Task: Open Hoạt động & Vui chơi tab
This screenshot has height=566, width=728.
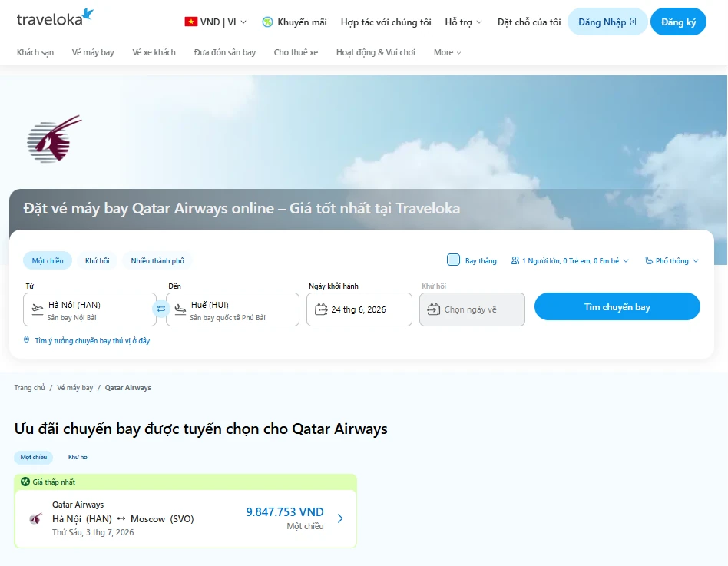Action: tap(376, 52)
